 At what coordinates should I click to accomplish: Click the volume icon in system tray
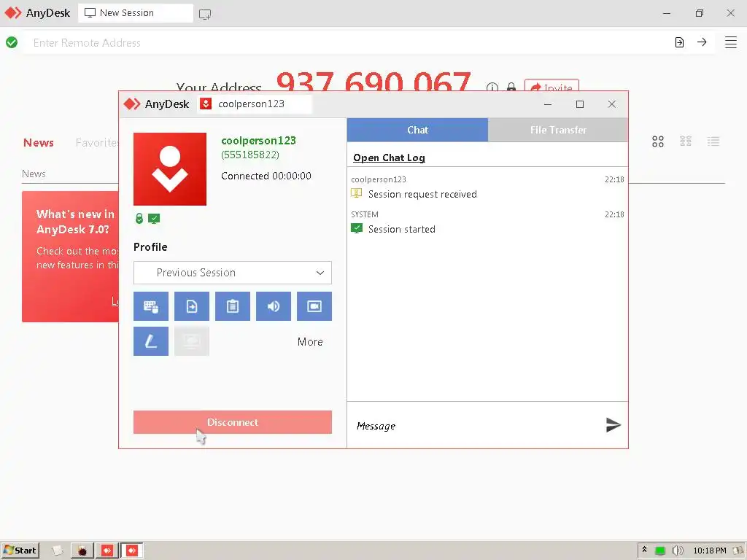677,551
